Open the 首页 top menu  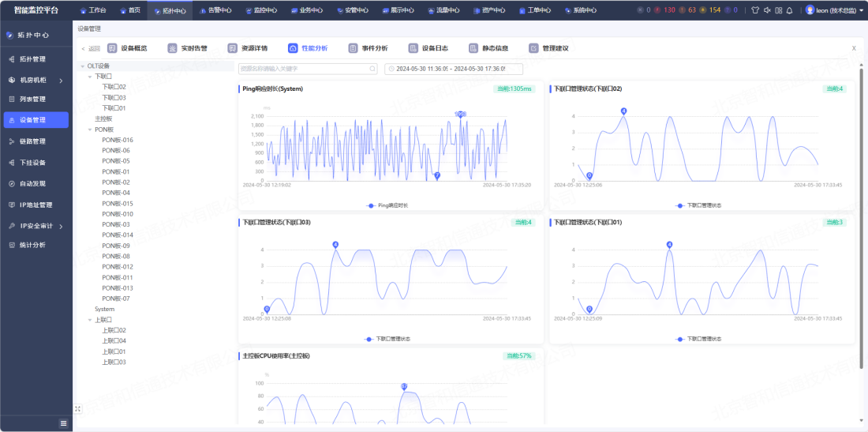[x=131, y=10]
